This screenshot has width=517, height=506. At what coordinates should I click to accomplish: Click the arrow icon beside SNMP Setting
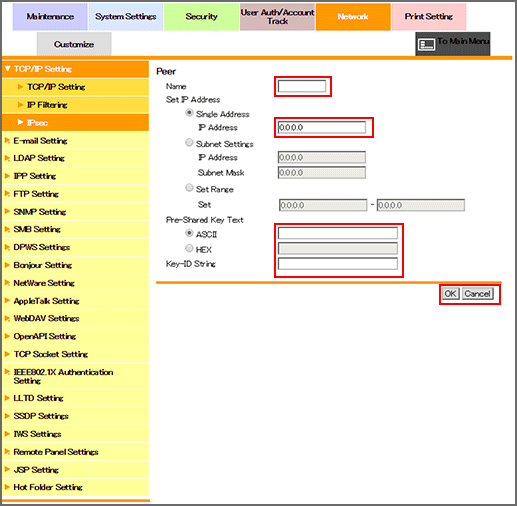tap(7, 211)
